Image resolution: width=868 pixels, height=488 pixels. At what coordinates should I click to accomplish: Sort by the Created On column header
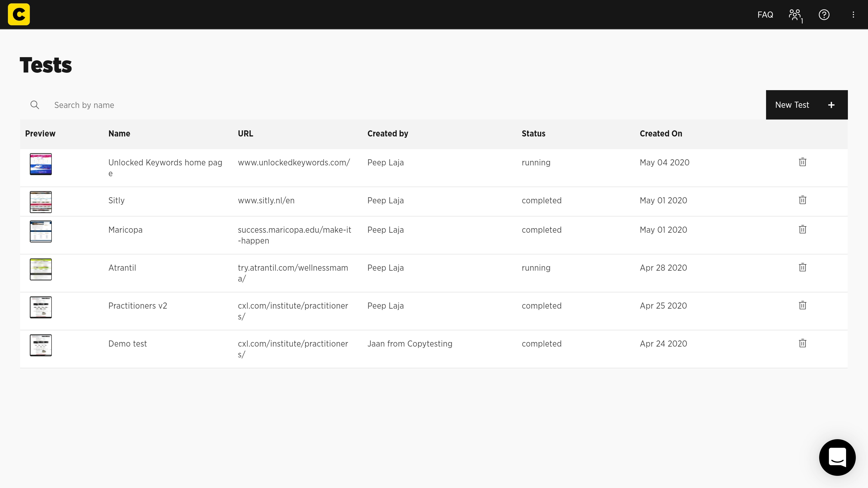pyautogui.click(x=661, y=133)
